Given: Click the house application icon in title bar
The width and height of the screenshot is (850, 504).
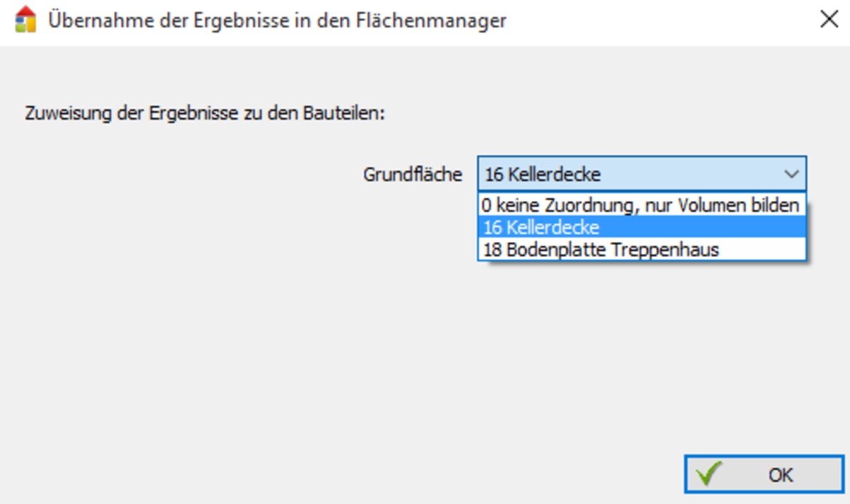Looking at the screenshot, I should point(25,20).
